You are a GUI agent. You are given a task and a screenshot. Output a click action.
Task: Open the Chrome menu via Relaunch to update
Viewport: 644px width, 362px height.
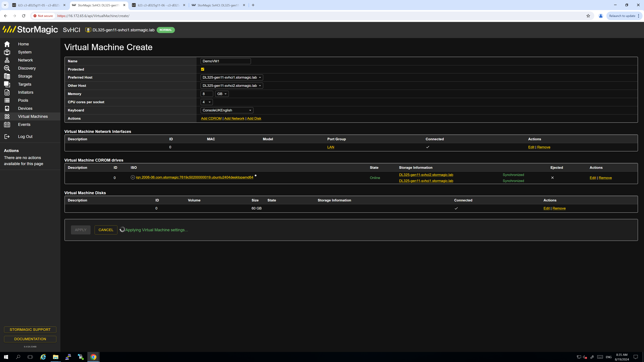tap(624, 16)
